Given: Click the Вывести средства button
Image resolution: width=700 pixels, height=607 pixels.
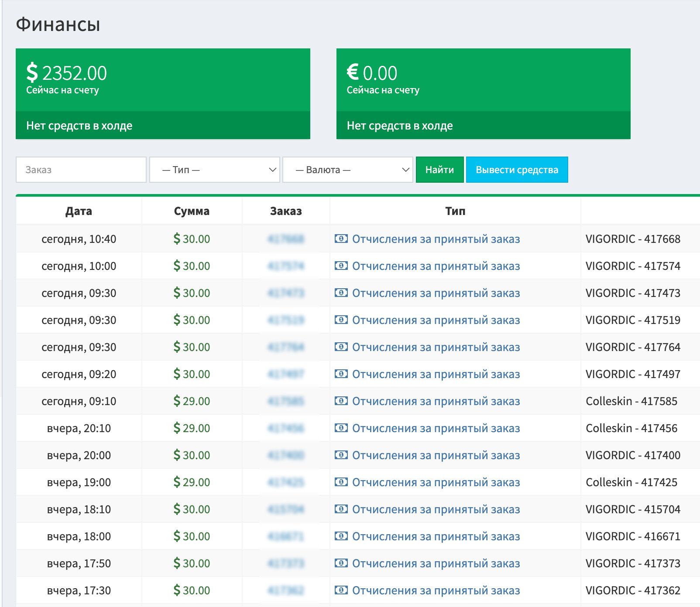Looking at the screenshot, I should [x=517, y=170].
